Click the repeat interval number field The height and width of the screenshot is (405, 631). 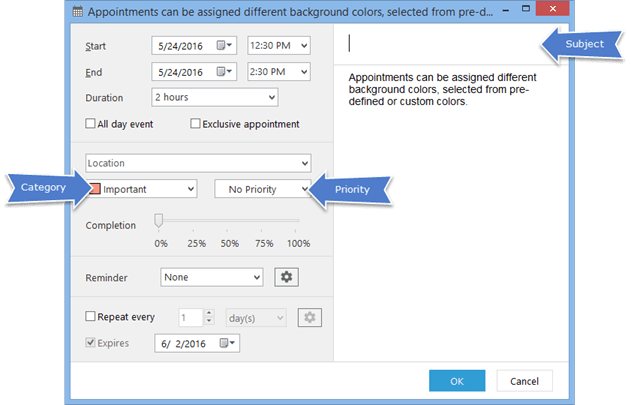(x=190, y=318)
